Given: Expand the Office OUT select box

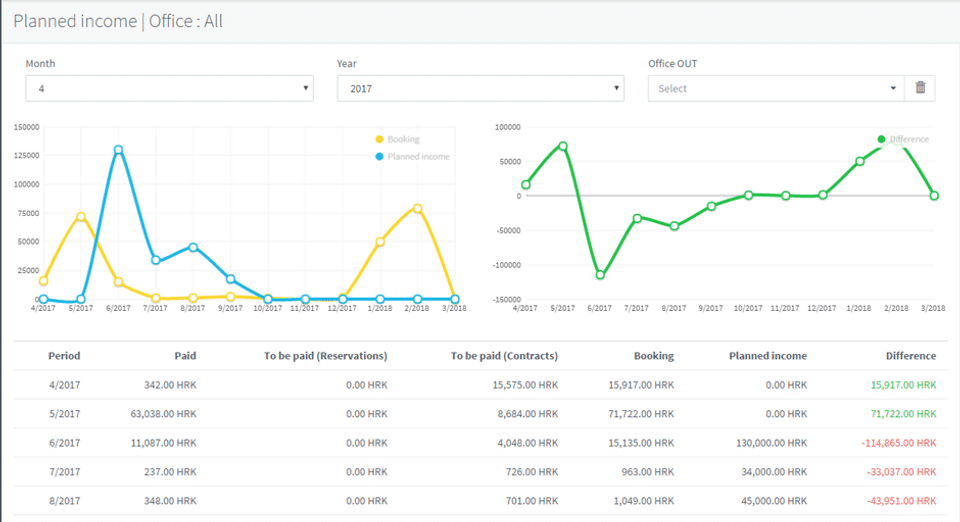Looking at the screenshot, I should tap(775, 89).
